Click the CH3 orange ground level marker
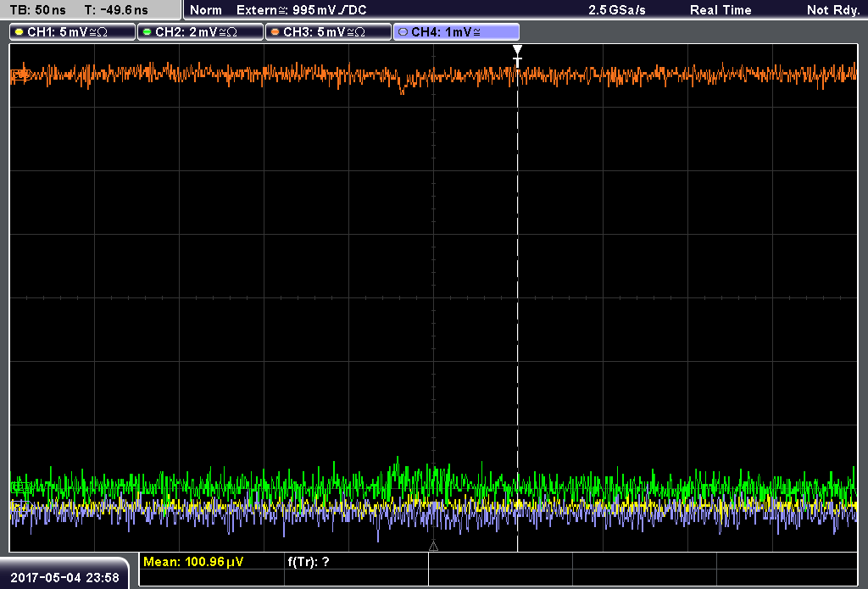The height and width of the screenshot is (589, 868). coord(20,75)
